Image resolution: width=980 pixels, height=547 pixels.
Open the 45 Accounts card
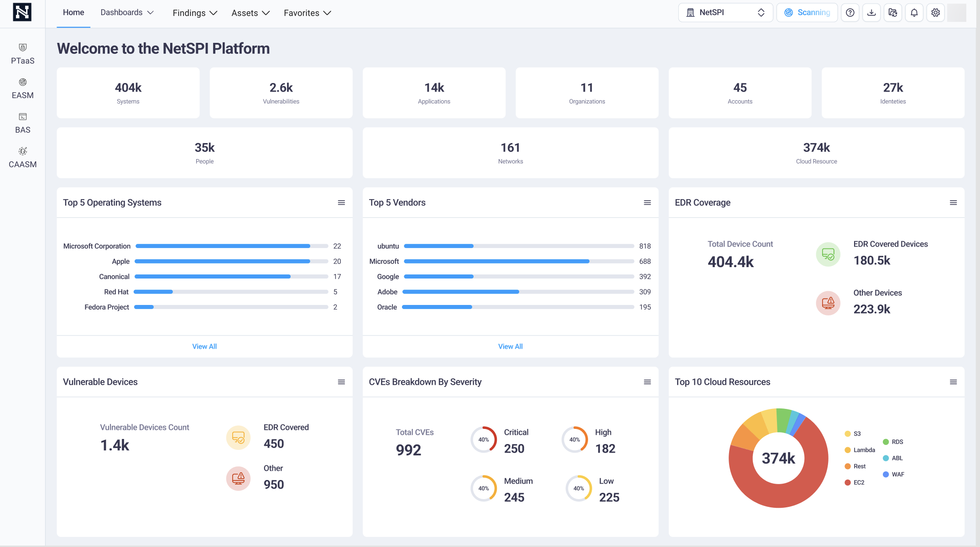tap(740, 93)
